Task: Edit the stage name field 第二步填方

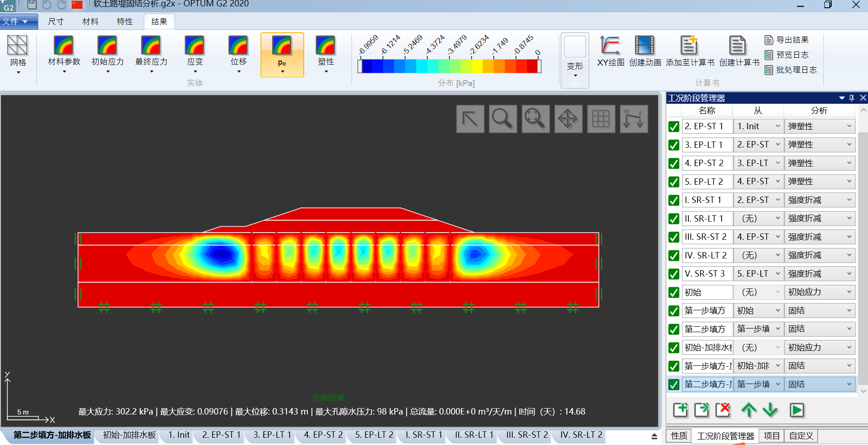Action: coord(707,329)
